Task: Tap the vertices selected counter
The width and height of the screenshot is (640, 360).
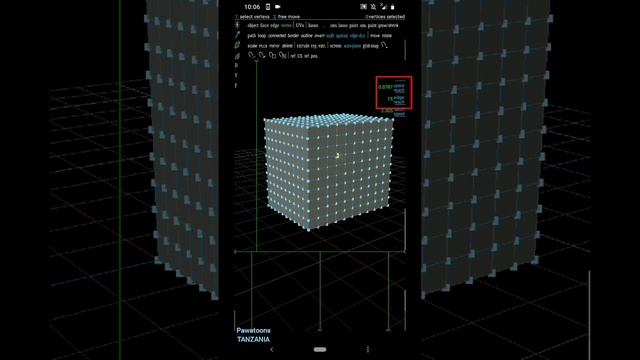Action: pyautogui.click(x=385, y=17)
